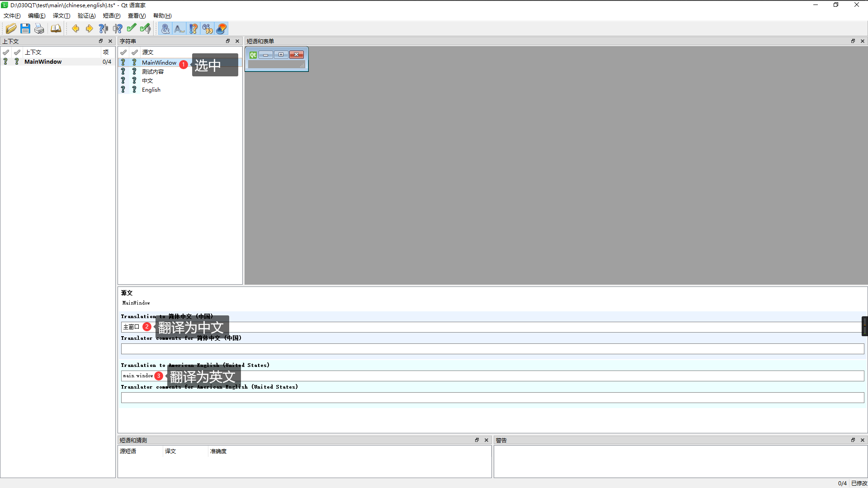Toggle place marker validation icon
868x488 pixels.
tap(222, 29)
